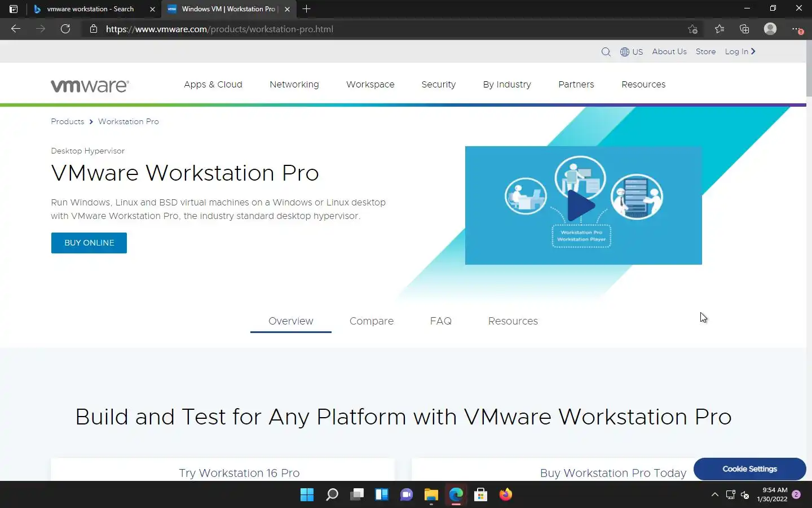Image resolution: width=812 pixels, height=508 pixels.
Task: Show hidden system tray icons chevron
Action: [715, 495]
